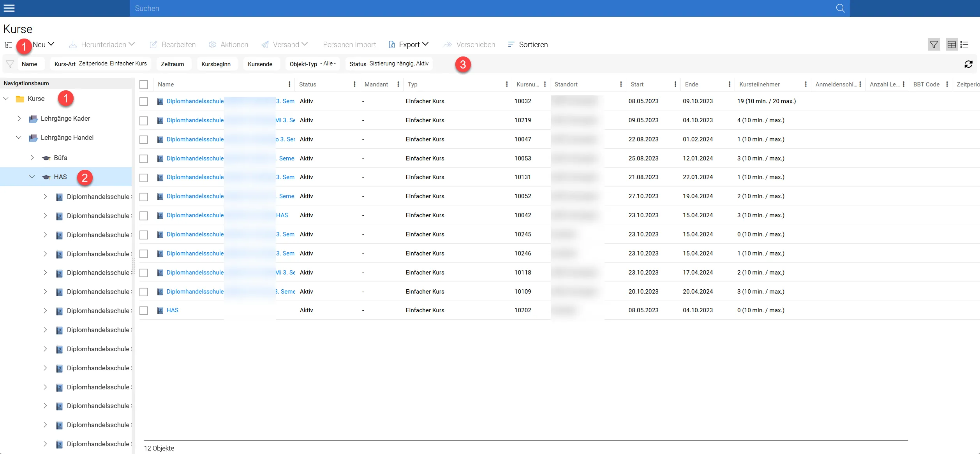Check the row for course 10032
The image size is (980, 454).
coord(144,102)
